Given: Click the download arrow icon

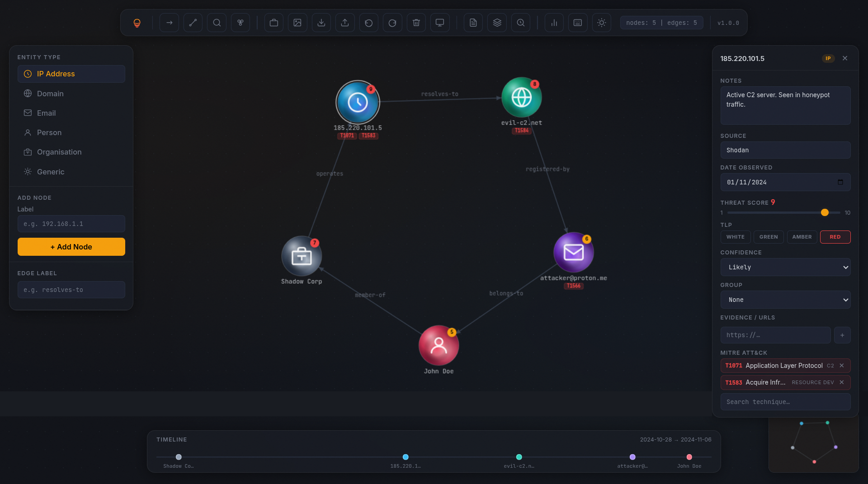Looking at the screenshot, I should pyautogui.click(x=321, y=23).
